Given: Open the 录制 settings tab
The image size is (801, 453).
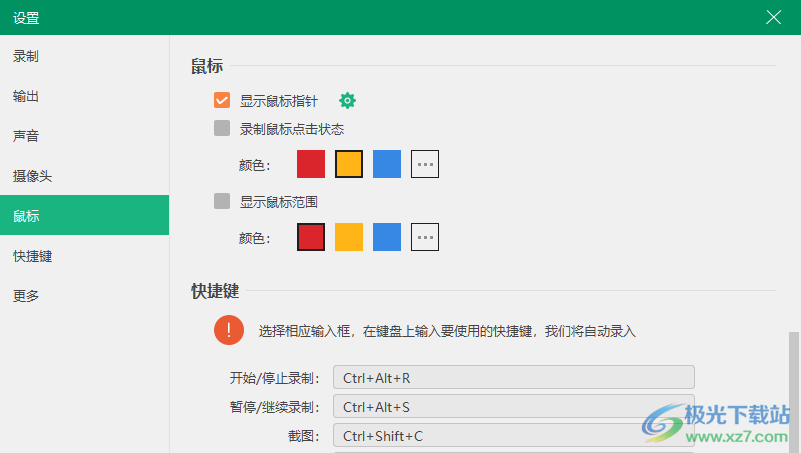Looking at the screenshot, I should [x=84, y=56].
